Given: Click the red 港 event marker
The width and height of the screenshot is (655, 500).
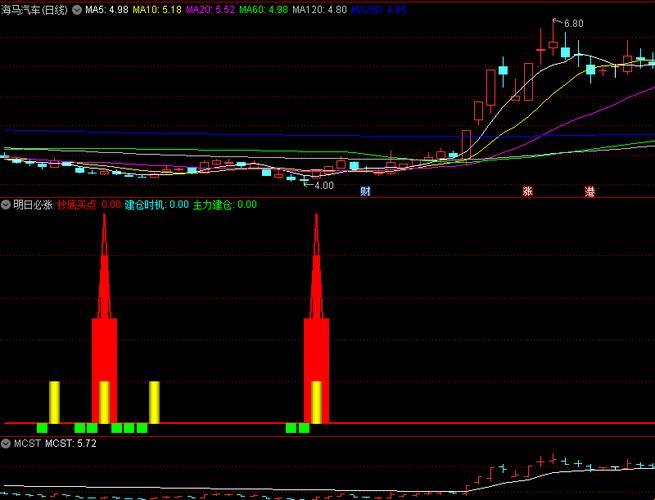Looking at the screenshot, I should (x=589, y=191).
